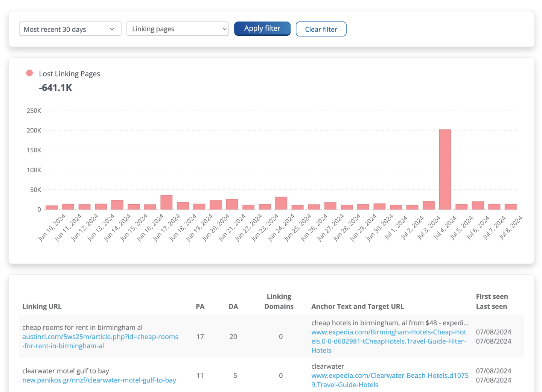This screenshot has height=392, width=542.
Task: Click the clearwater anchor text
Action: pyautogui.click(x=328, y=366)
